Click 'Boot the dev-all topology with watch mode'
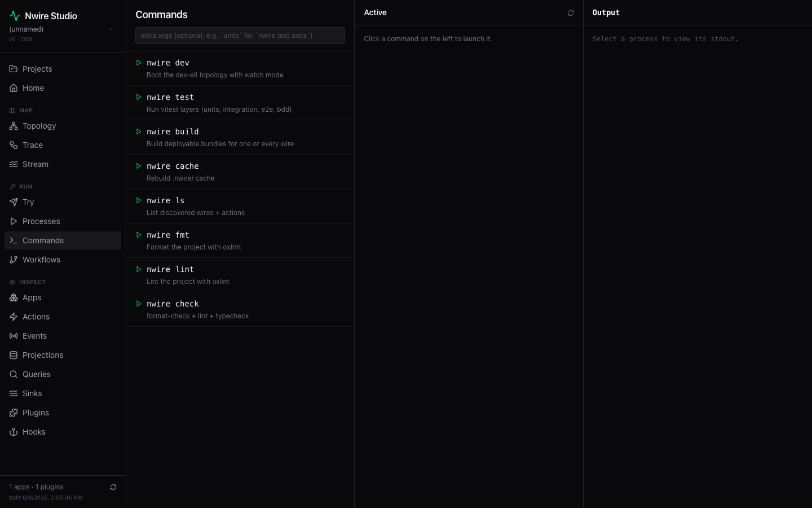The height and width of the screenshot is (508, 812). click(215, 75)
